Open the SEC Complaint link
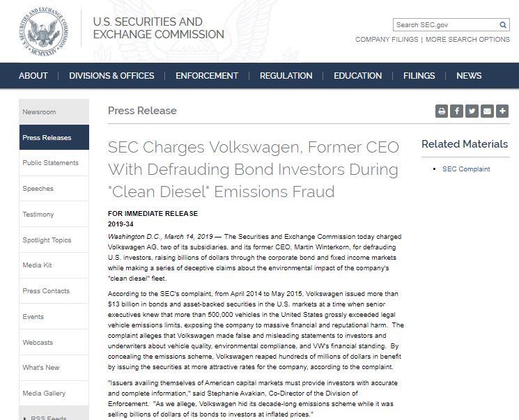The width and height of the screenshot is (519, 420). tap(466, 169)
